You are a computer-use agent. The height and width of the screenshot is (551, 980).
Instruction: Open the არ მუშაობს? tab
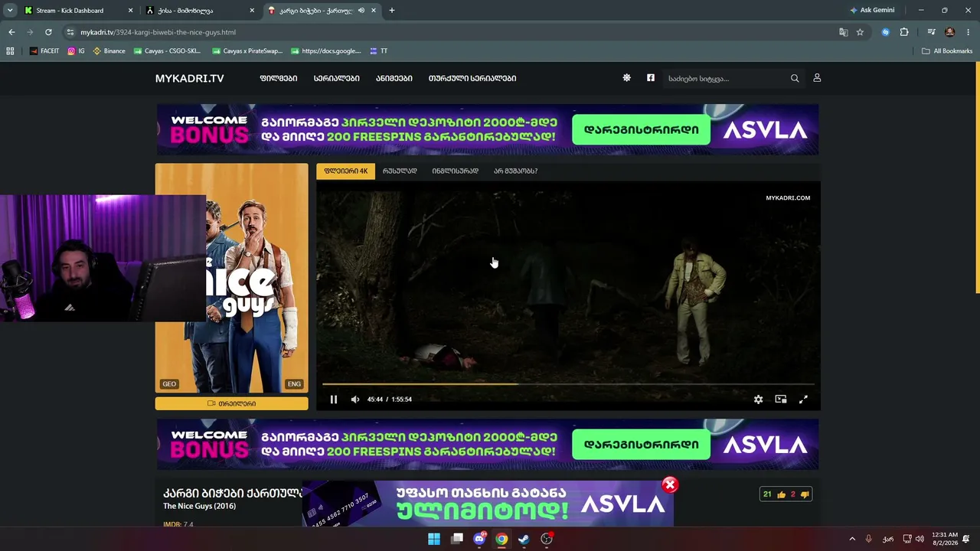point(515,171)
